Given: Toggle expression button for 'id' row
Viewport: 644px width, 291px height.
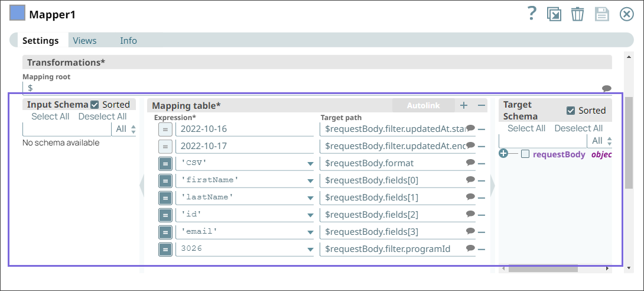Looking at the screenshot, I should pos(165,215).
